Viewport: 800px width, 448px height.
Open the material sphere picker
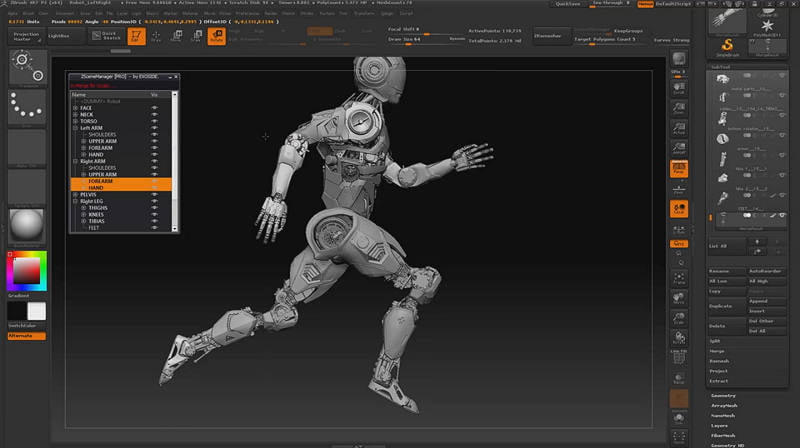(x=26, y=225)
